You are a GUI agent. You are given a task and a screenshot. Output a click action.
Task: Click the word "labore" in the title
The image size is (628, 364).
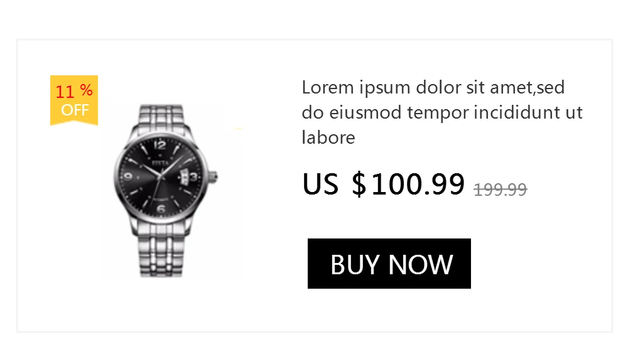[328, 137]
